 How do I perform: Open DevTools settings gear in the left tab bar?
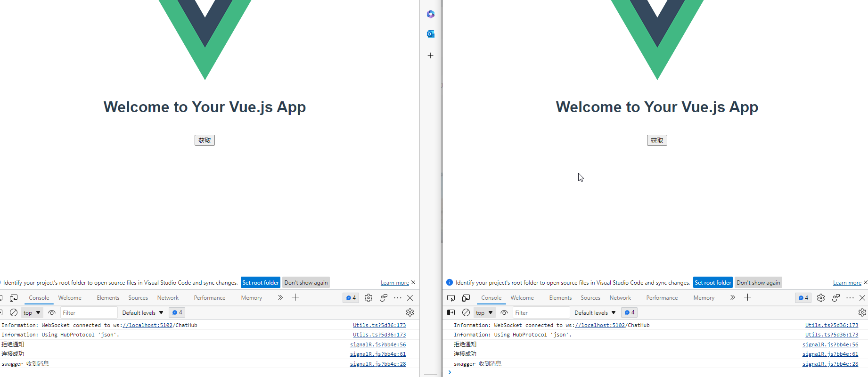pyautogui.click(x=368, y=298)
